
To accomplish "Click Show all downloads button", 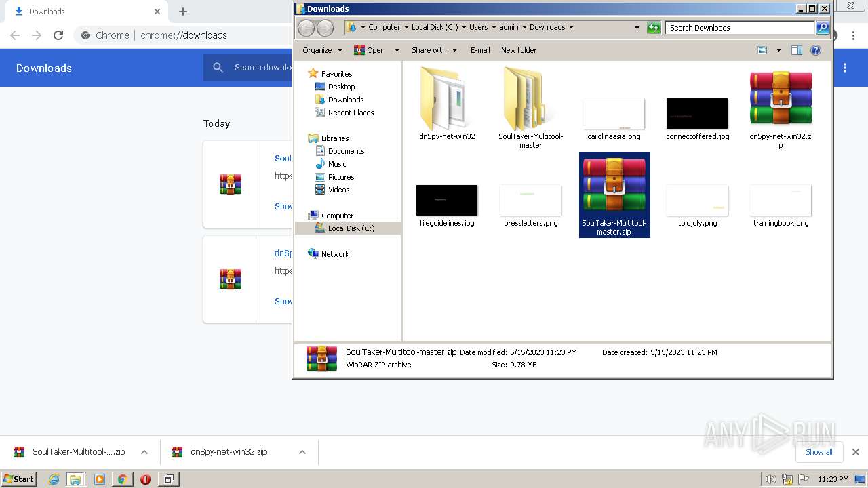I will pos(818,452).
